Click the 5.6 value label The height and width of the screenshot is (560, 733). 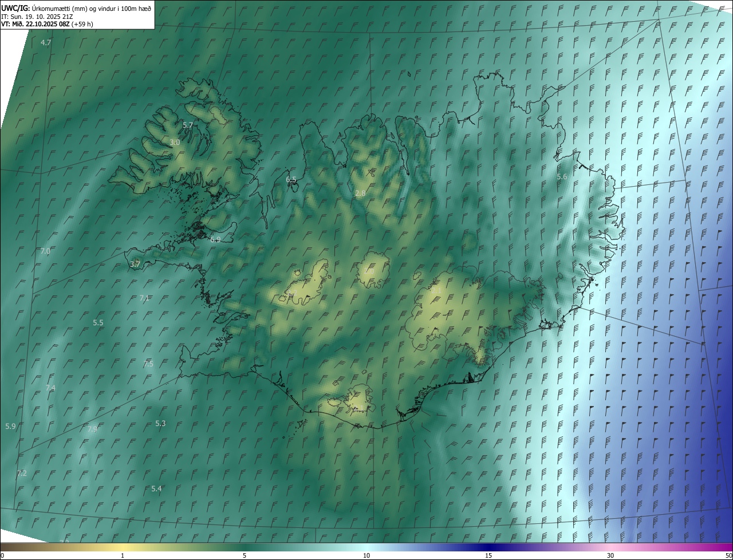pos(562,177)
